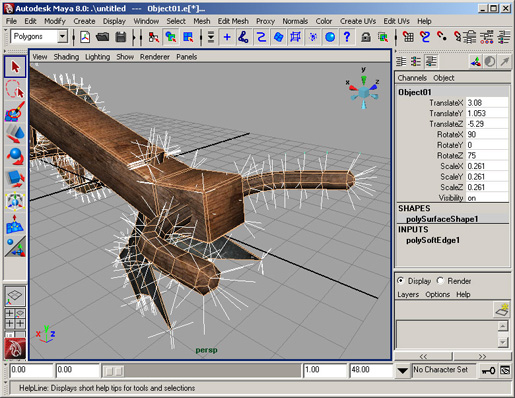Click the move layers right button
The width and height of the screenshot is (515, 398).
point(482,356)
